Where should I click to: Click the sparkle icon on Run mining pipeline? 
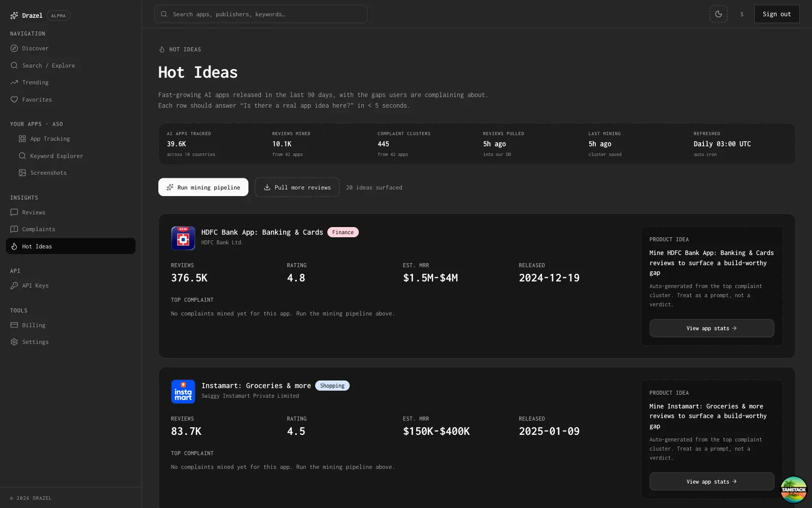[170, 187]
